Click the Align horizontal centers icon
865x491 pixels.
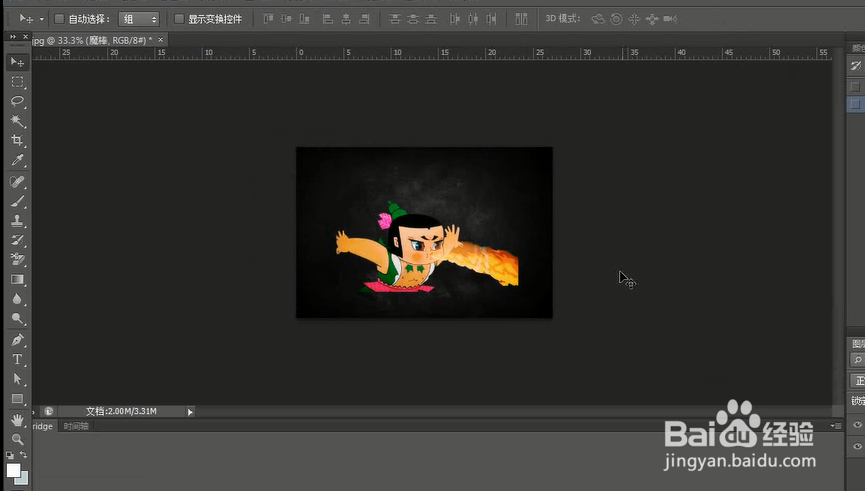(346, 19)
